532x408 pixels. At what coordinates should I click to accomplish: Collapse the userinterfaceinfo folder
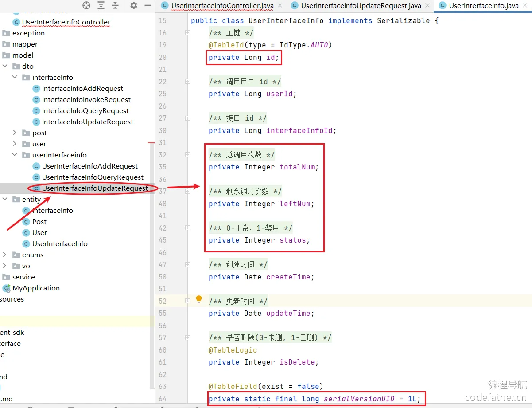tap(15, 155)
